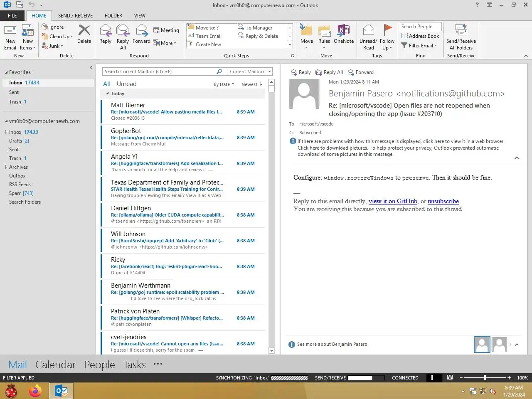
Task: Click Reply All in the reading pane
Action: tap(329, 72)
